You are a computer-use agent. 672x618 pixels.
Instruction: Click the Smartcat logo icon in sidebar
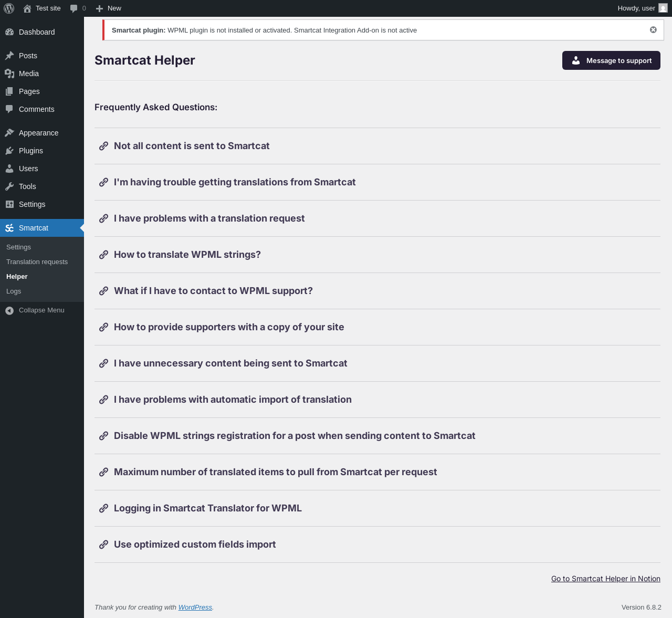[9, 228]
